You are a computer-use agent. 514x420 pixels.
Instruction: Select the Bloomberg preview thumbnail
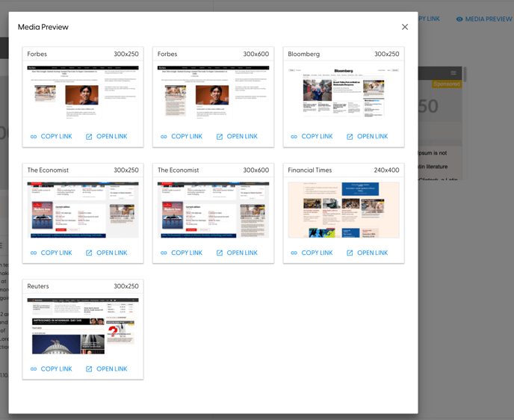coord(344,93)
